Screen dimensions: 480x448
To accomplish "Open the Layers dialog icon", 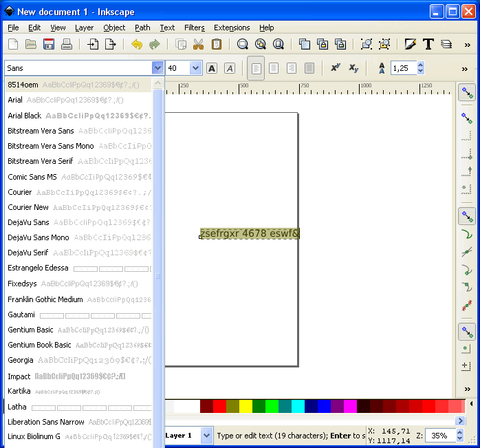I will 446,45.
